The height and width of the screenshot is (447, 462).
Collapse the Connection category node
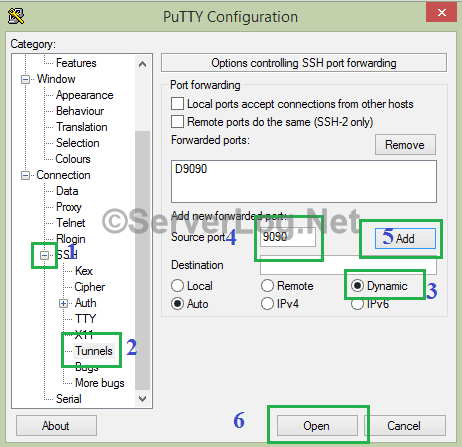[25, 175]
